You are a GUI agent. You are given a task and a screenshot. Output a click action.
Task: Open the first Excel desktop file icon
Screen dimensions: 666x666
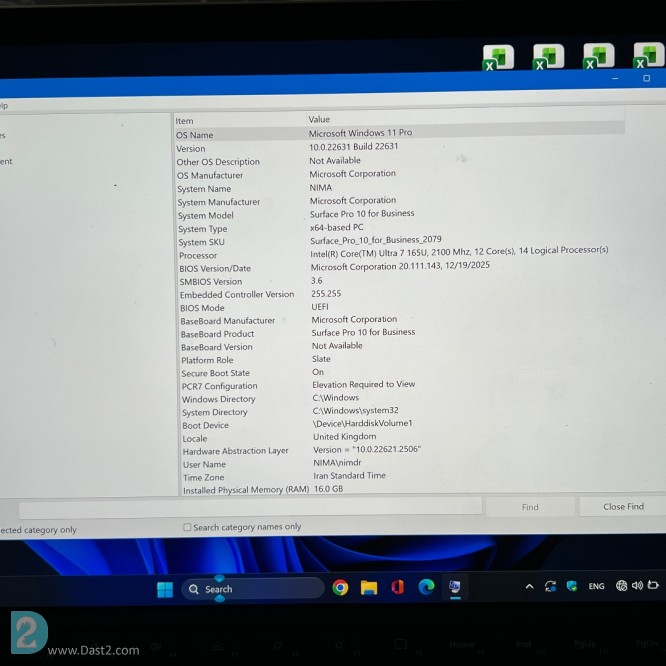pyautogui.click(x=498, y=57)
